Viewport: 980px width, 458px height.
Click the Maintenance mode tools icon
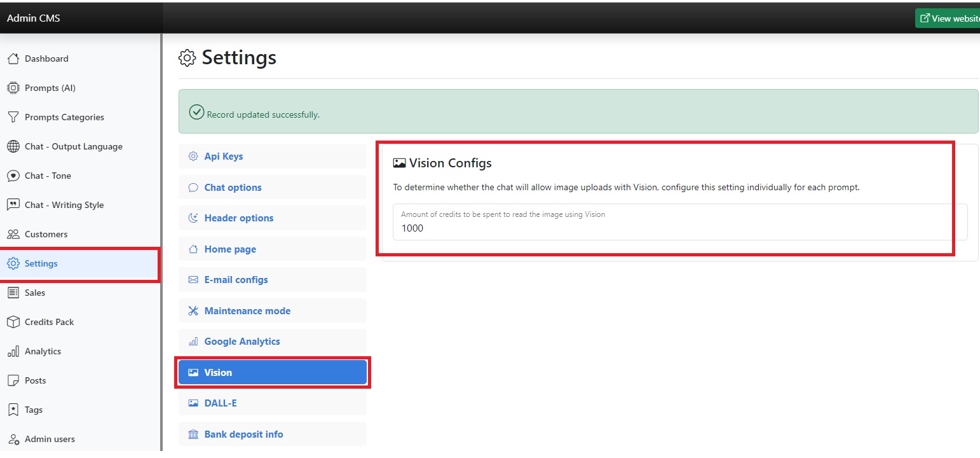click(x=193, y=311)
